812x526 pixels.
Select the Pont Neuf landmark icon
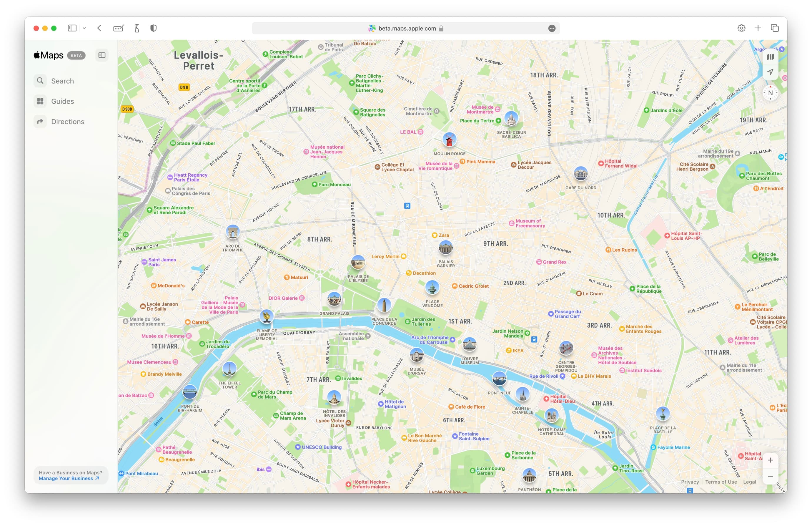pos(499,379)
